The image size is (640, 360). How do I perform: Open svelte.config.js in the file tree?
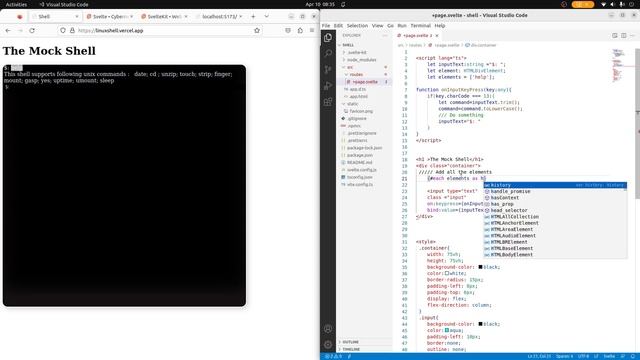coord(362,170)
